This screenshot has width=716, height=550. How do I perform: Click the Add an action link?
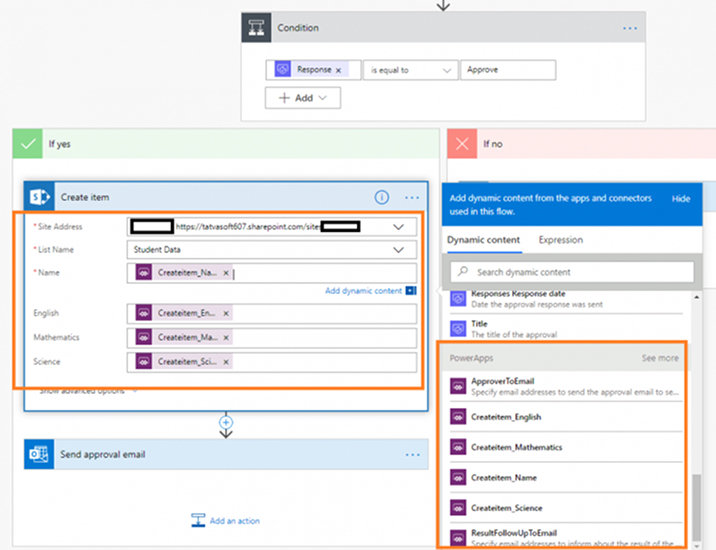235,521
